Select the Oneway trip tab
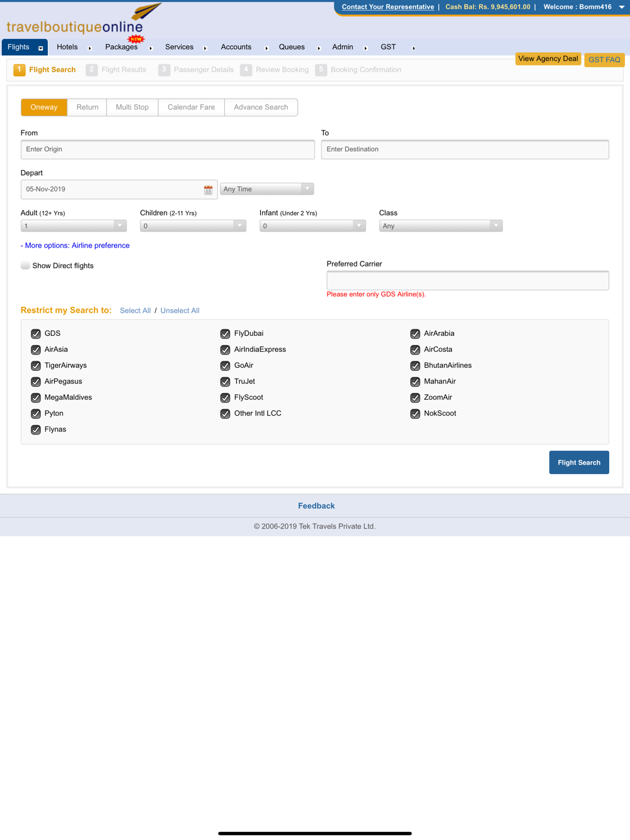Viewport: 630px width, 840px height. [x=44, y=107]
